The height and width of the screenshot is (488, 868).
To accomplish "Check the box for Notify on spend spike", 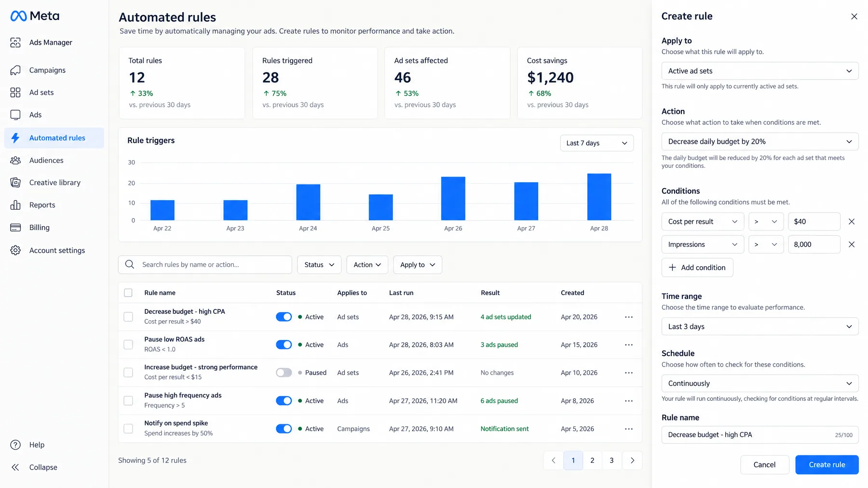I will (x=128, y=429).
